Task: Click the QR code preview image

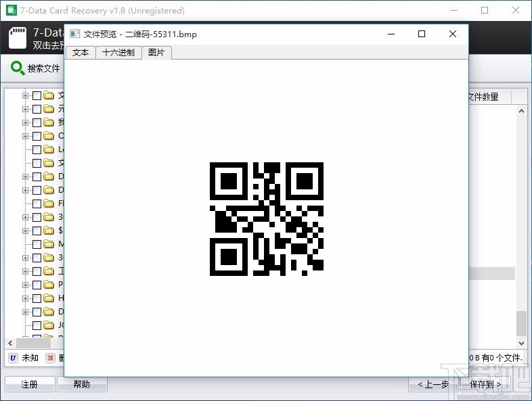Action: [x=267, y=218]
